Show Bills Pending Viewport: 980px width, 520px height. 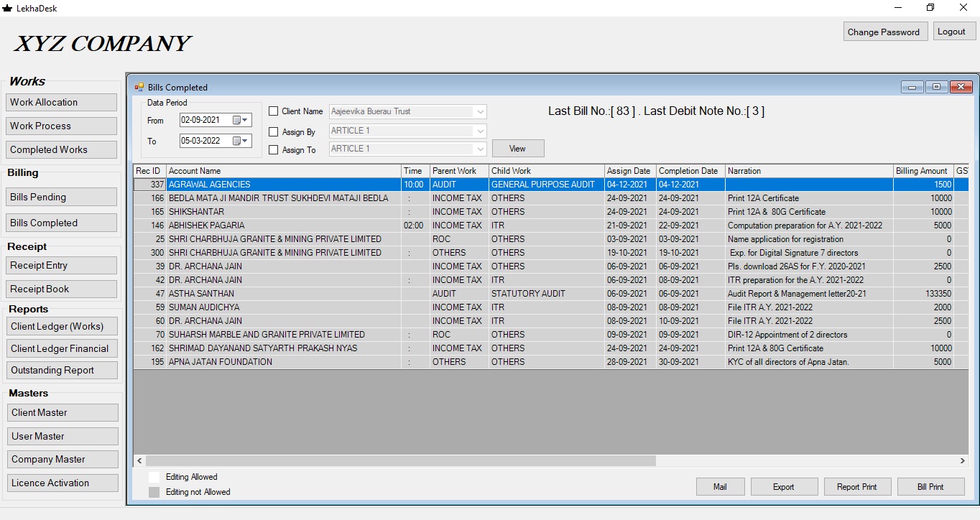click(x=61, y=197)
